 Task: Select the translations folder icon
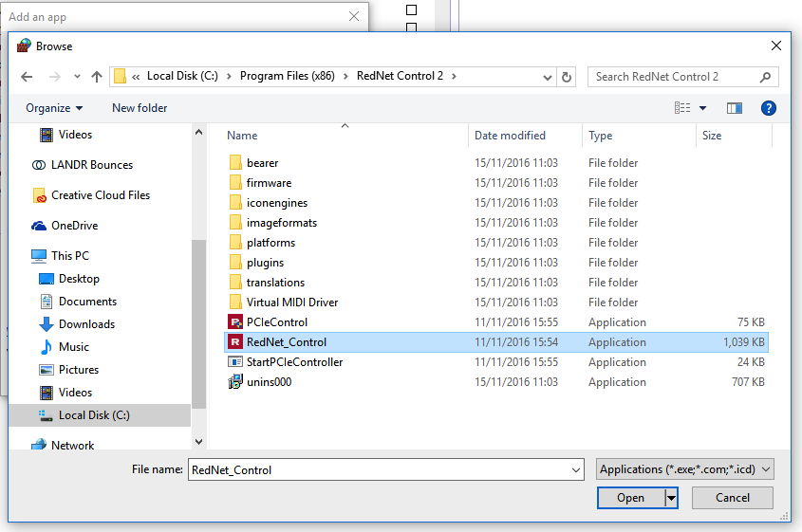[235, 283]
